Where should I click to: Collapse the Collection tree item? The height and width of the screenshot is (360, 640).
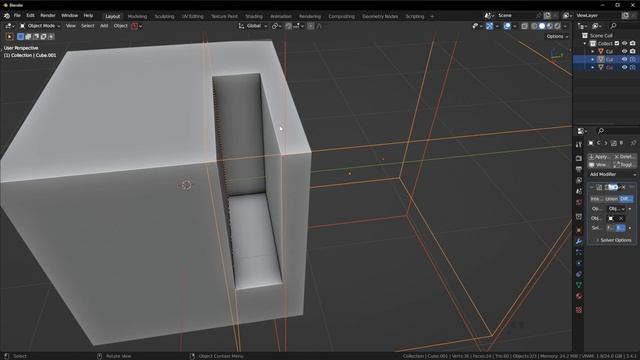(x=584, y=44)
